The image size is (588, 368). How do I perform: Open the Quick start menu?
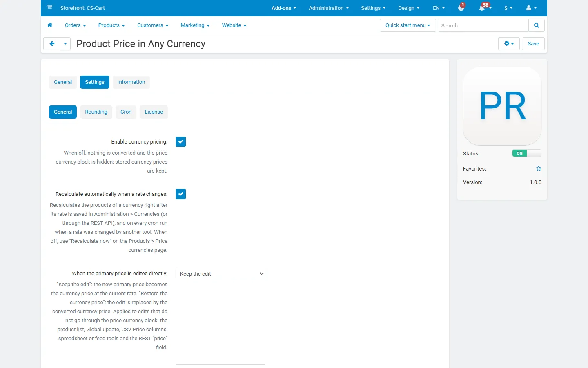[x=408, y=25]
